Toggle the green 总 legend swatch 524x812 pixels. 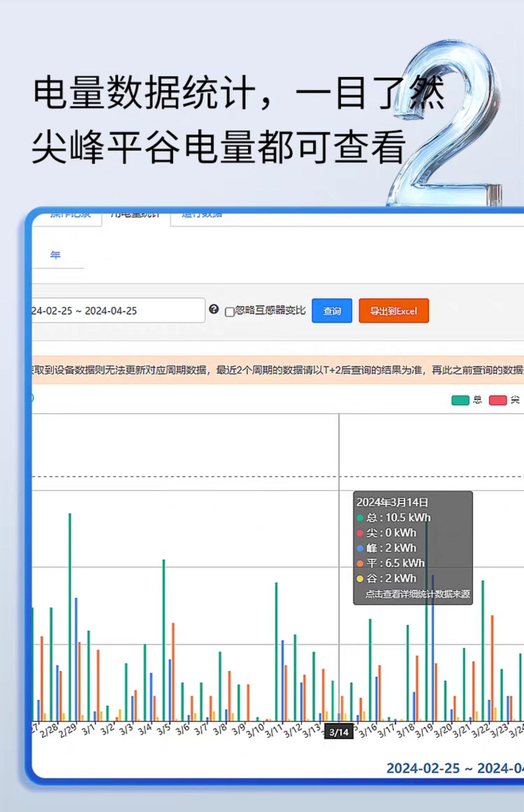[x=460, y=400]
